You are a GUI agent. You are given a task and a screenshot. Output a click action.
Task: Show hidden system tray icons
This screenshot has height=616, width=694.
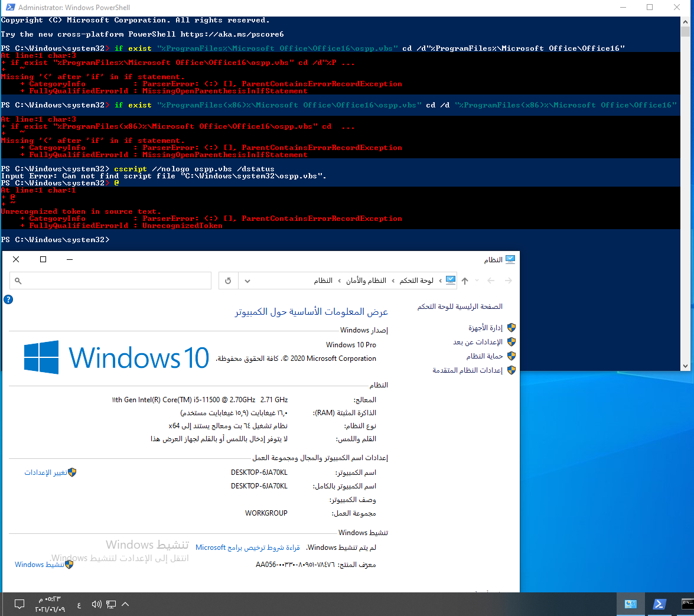(125, 604)
